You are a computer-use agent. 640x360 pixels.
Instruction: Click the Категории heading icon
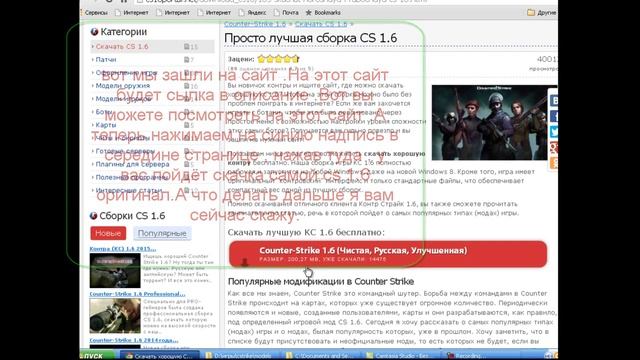tap(94, 31)
